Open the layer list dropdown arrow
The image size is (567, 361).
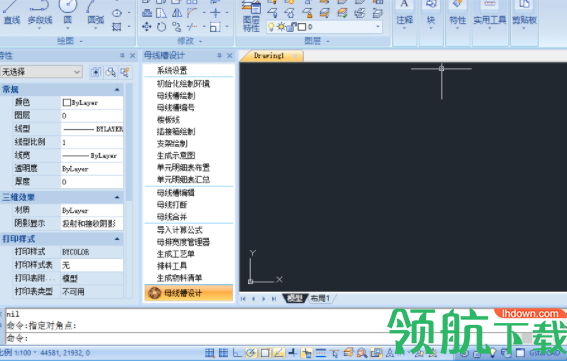pos(378,26)
